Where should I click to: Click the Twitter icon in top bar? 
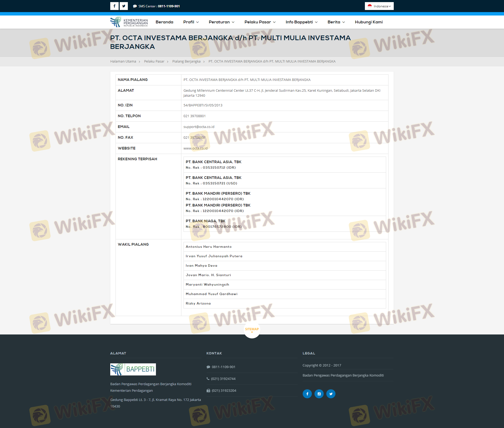pyautogui.click(x=124, y=6)
